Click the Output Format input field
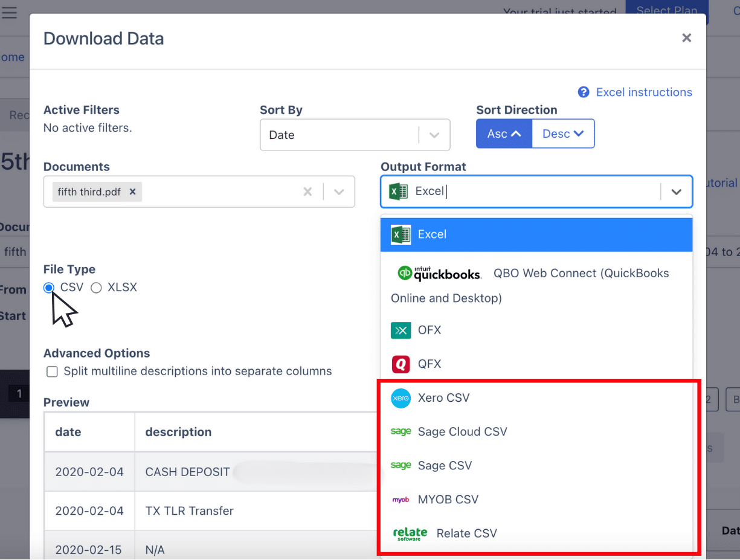The image size is (740, 560). pyautogui.click(x=536, y=191)
